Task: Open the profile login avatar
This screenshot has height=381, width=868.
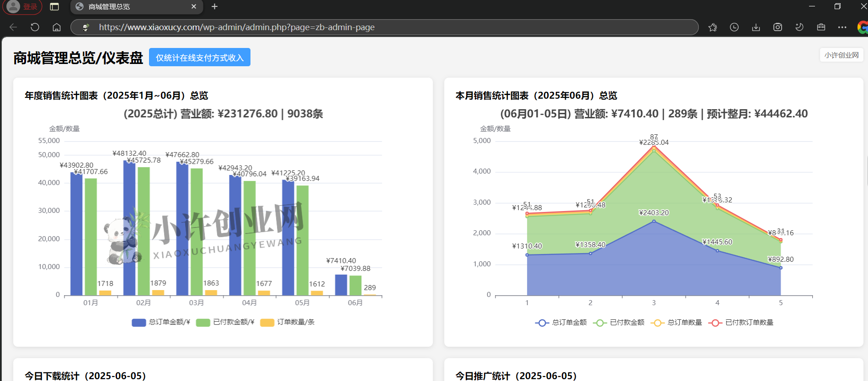Action: click(x=14, y=6)
